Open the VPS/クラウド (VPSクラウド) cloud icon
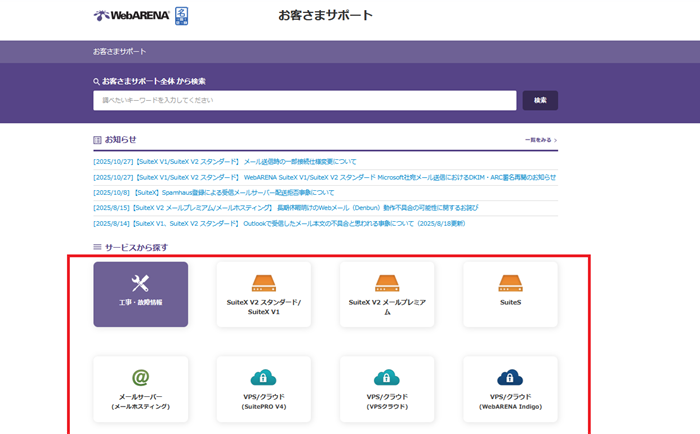Image resolution: width=700 pixels, height=434 pixels. click(x=386, y=377)
